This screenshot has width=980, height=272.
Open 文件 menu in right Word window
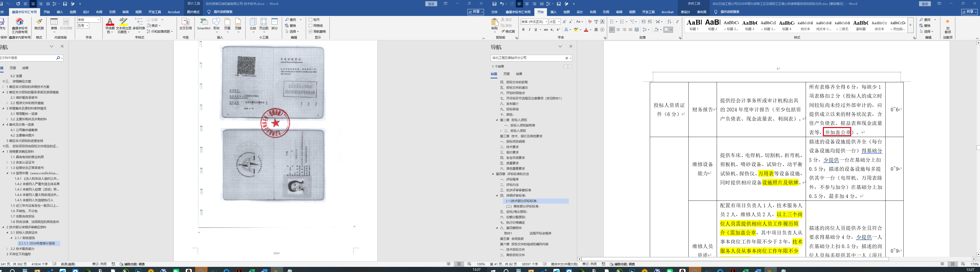494,12
